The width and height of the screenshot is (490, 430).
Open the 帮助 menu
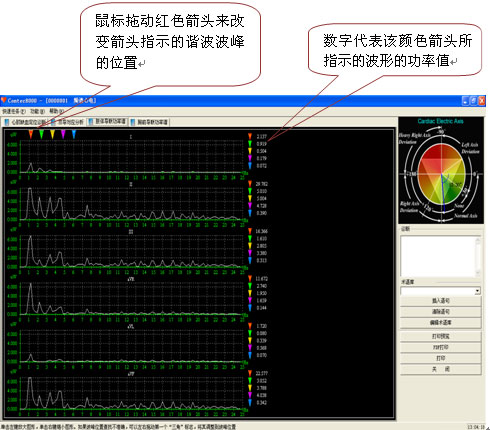[55, 111]
